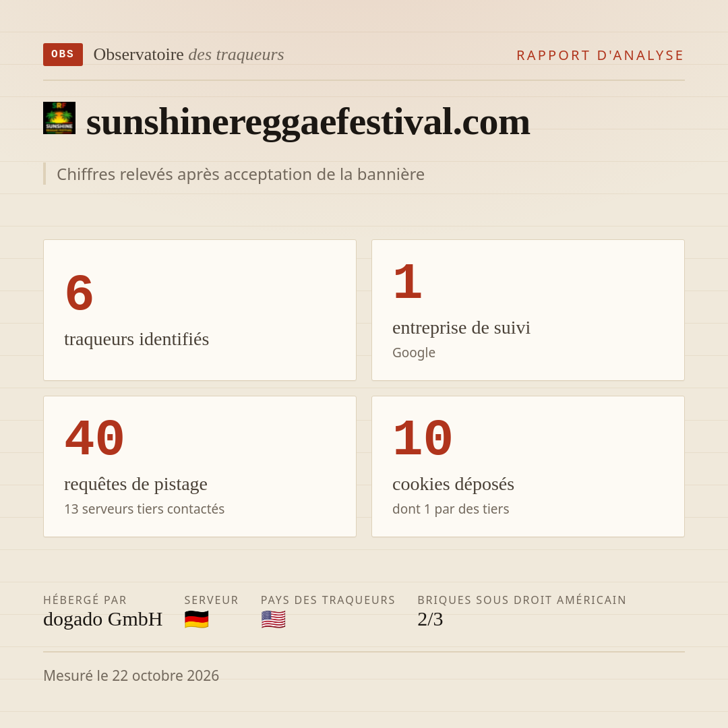The height and width of the screenshot is (728, 728).
Task: Click 13 serveurs tiers contactés text
Action: coord(144,509)
